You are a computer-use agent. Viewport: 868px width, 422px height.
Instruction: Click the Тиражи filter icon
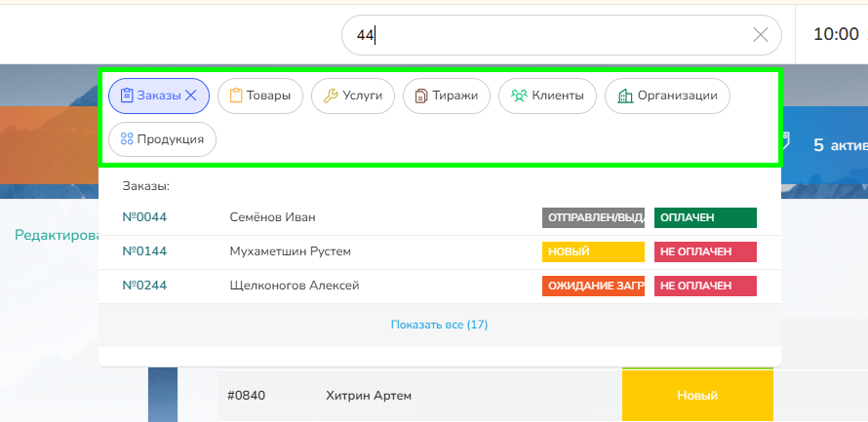[421, 96]
